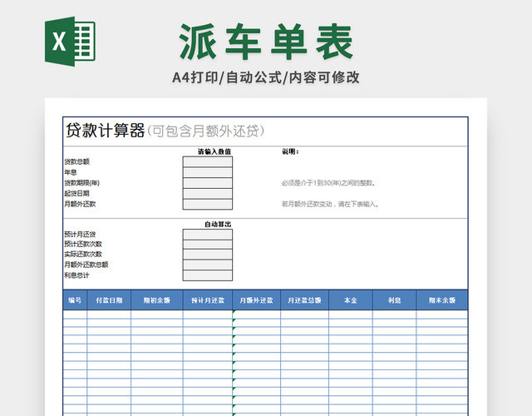The image size is (532, 416).
Task: Click the 贷款期限(年) label
Action: tap(81, 183)
